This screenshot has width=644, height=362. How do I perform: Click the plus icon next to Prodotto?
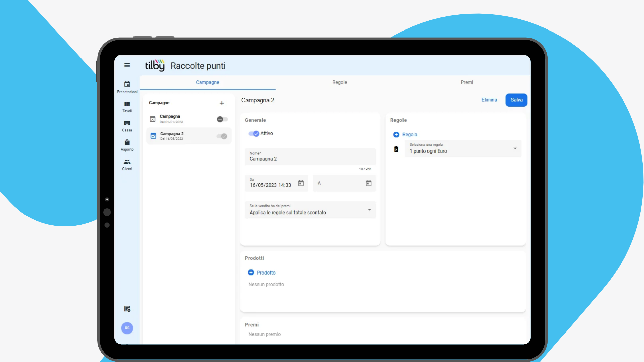tap(251, 273)
